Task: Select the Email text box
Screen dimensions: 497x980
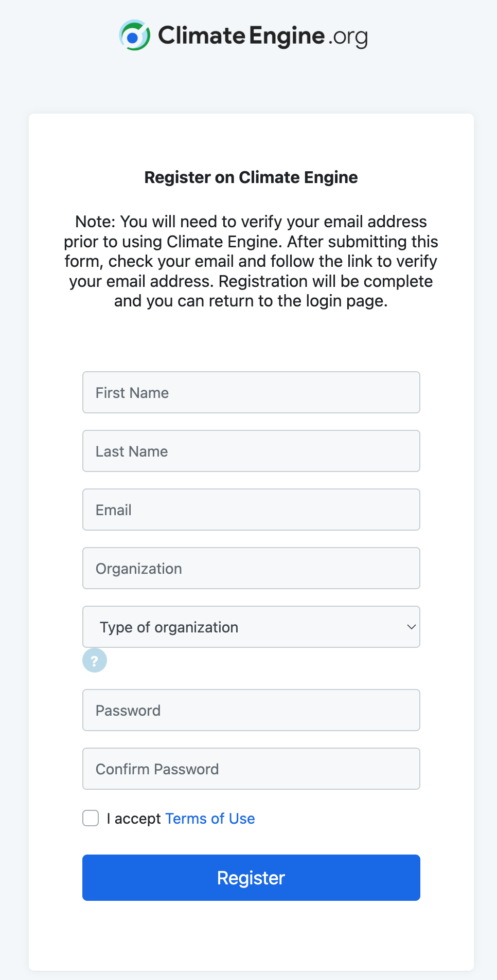Action: [x=251, y=510]
